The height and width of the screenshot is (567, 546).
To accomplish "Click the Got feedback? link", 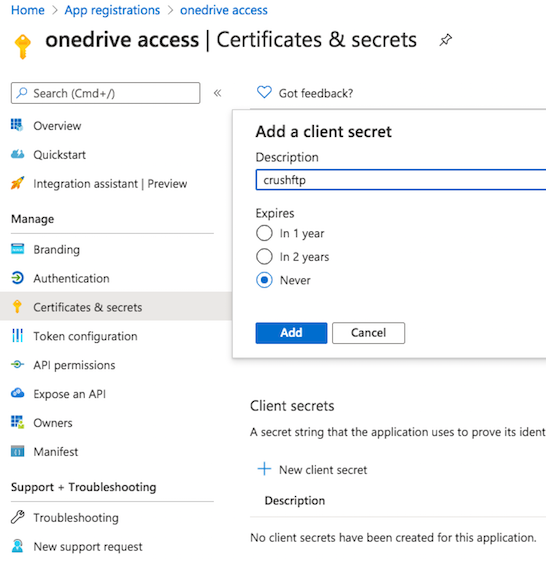I will tap(316, 93).
